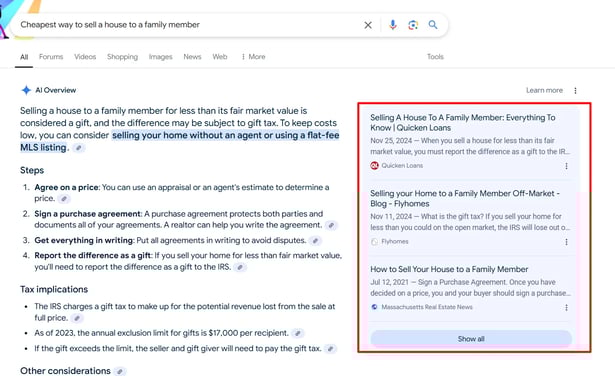Click the Learn more link
615x376 pixels.
544,91
